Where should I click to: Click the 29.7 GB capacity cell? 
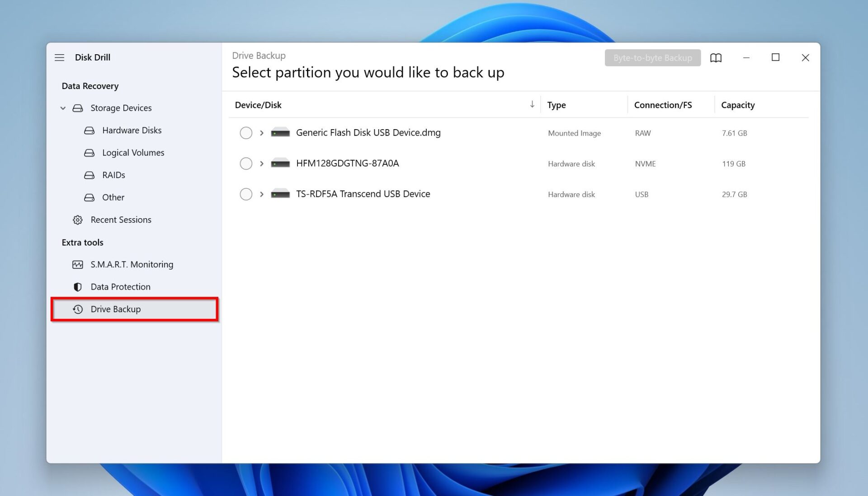(x=734, y=195)
